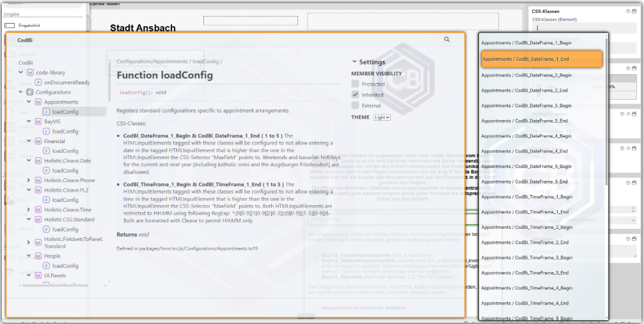
Task: Click the function icon next to onDocumentReady
Action: coord(38,82)
